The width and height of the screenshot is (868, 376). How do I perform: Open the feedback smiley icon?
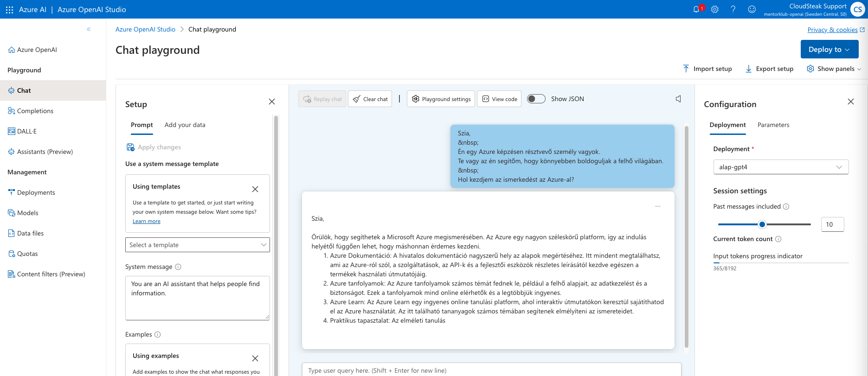tap(752, 9)
